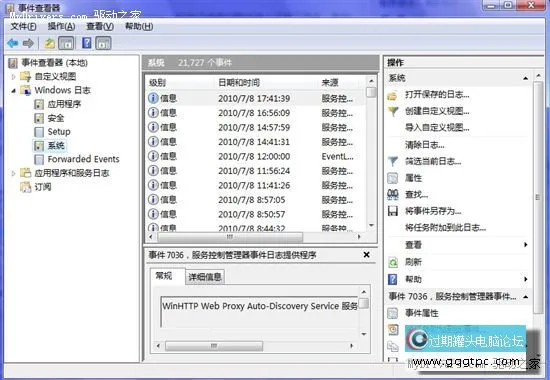Click 打开保存的日志... action
The height and width of the screenshot is (380, 550).
tap(437, 95)
